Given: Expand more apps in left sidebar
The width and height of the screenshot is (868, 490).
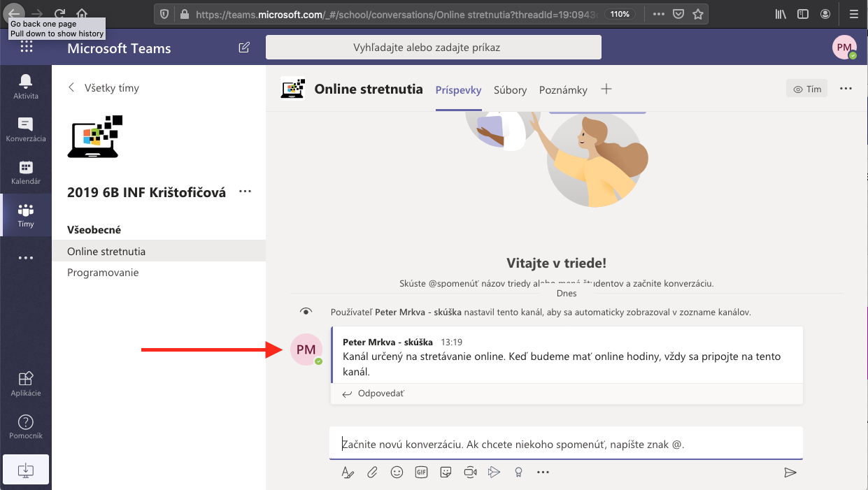Looking at the screenshot, I should (26, 258).
